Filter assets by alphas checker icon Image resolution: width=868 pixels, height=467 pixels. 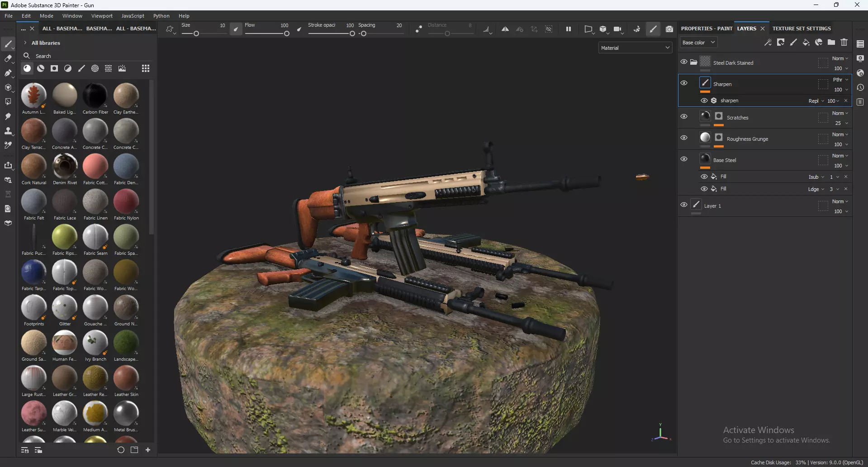[x=95, y=68]
